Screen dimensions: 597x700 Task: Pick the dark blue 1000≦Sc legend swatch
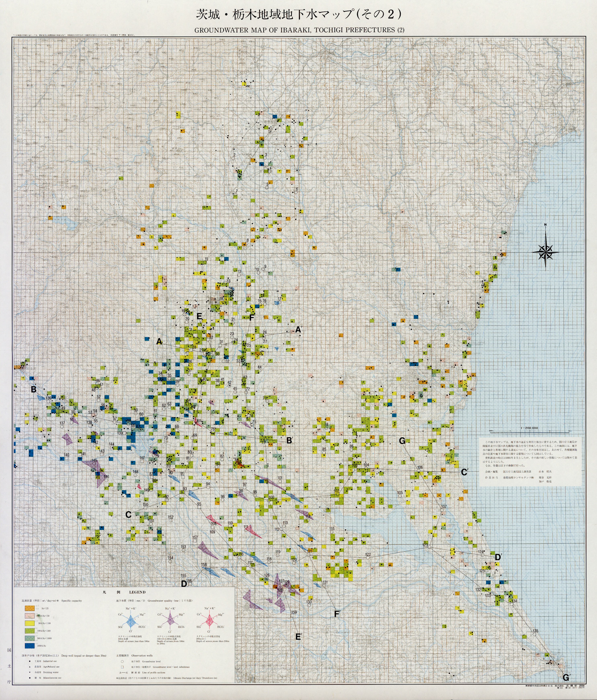30,646
